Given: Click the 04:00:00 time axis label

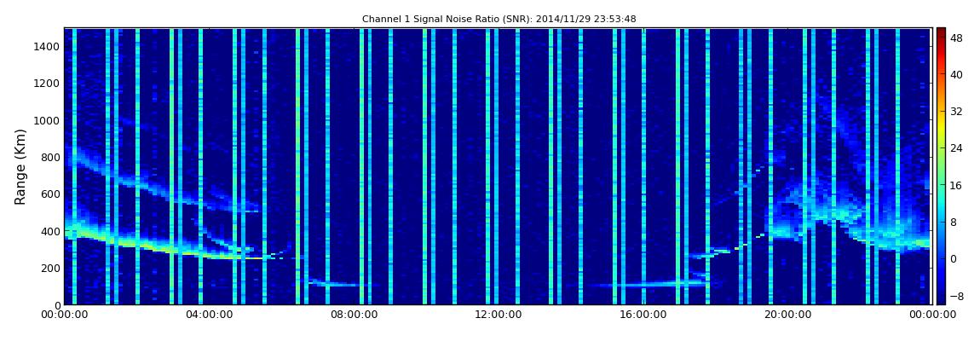Looking at the screenshot, I should pyautogui.click(x=209, y=315).
